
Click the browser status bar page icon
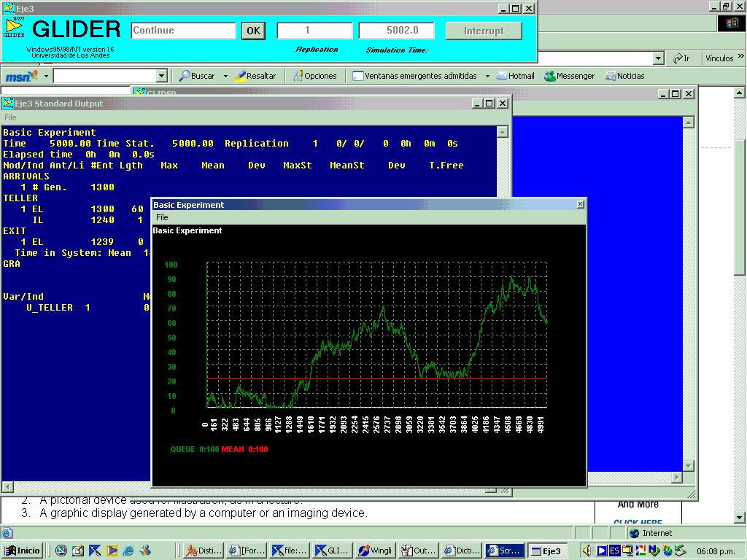[x=7, y=533]
